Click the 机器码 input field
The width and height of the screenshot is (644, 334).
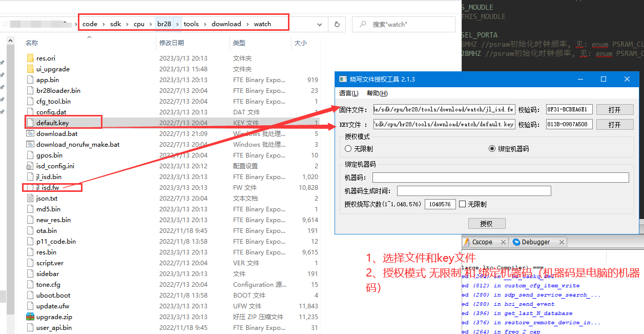501,178
